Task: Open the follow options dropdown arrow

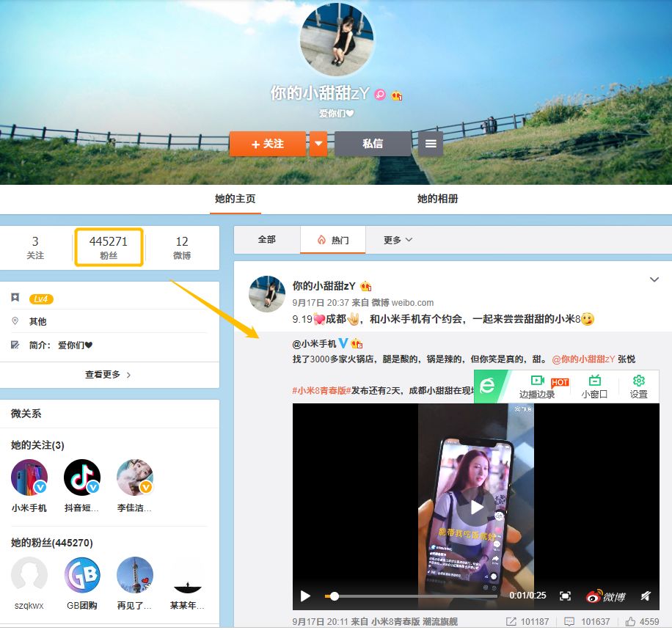Action: coord(318,144)
